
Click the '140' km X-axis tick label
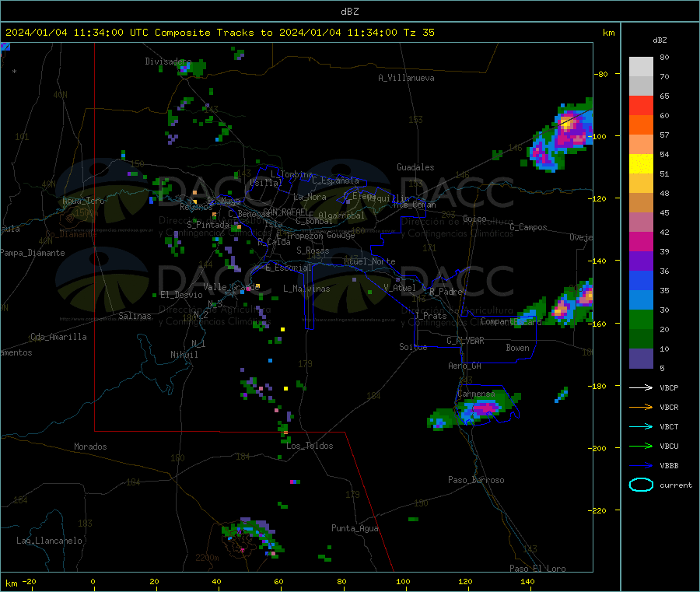pos(527,581)
